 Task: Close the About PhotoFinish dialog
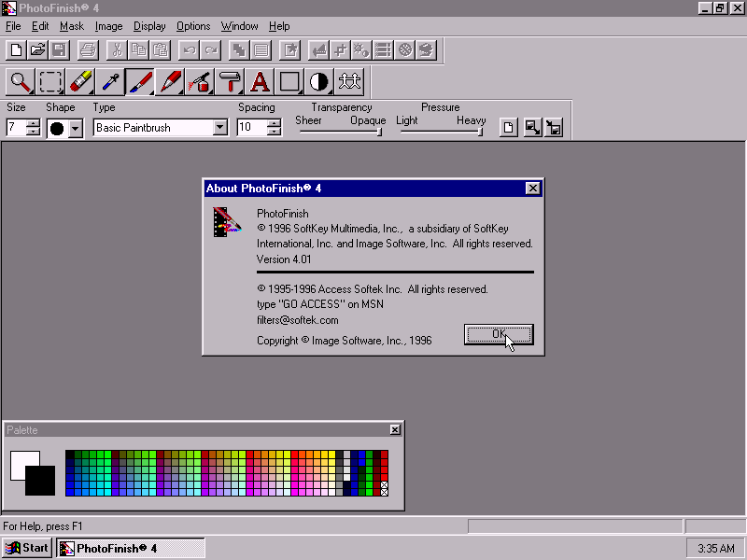pos(532,189)
